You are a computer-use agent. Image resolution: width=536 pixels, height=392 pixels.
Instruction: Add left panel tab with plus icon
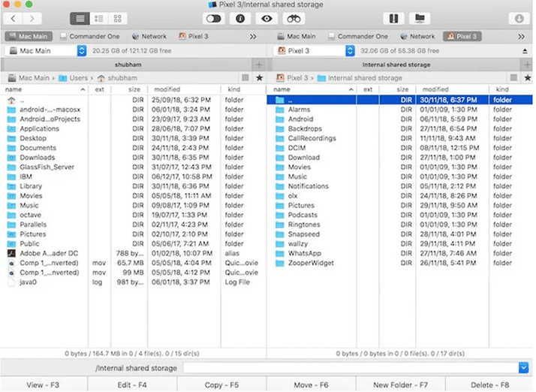(258, 65)
